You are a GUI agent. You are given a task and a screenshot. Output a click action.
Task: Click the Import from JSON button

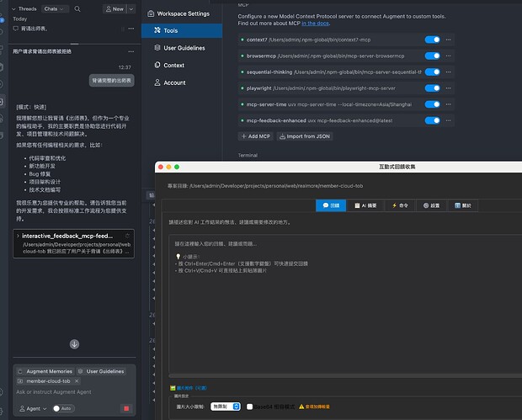[x=305, y=136]
